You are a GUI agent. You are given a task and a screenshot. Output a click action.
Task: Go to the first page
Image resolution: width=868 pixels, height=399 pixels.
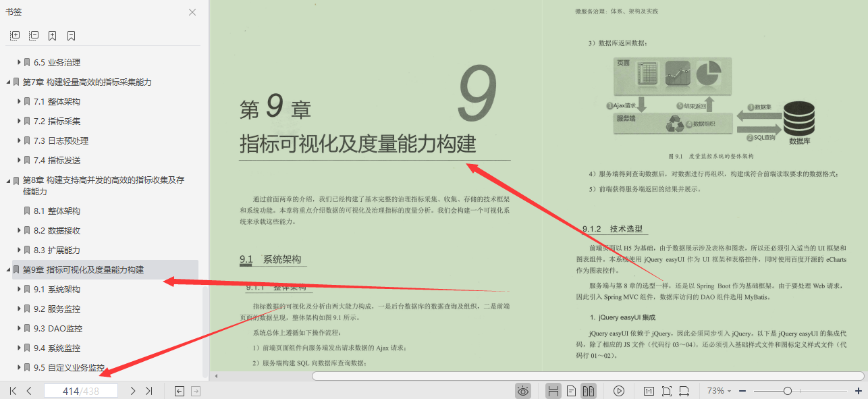point(13,391)
